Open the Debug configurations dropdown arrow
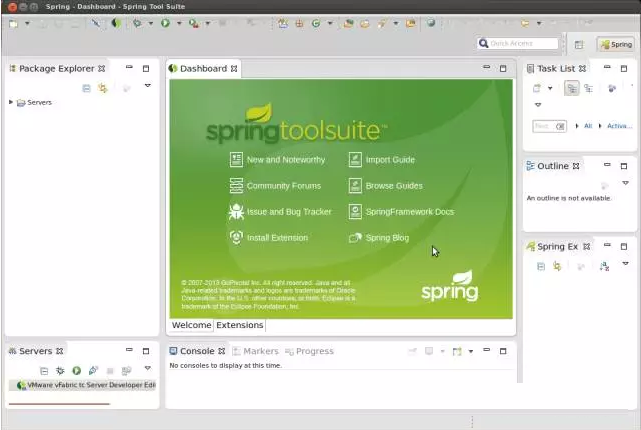This screenshot has height=430, width=641. [150, 24]
